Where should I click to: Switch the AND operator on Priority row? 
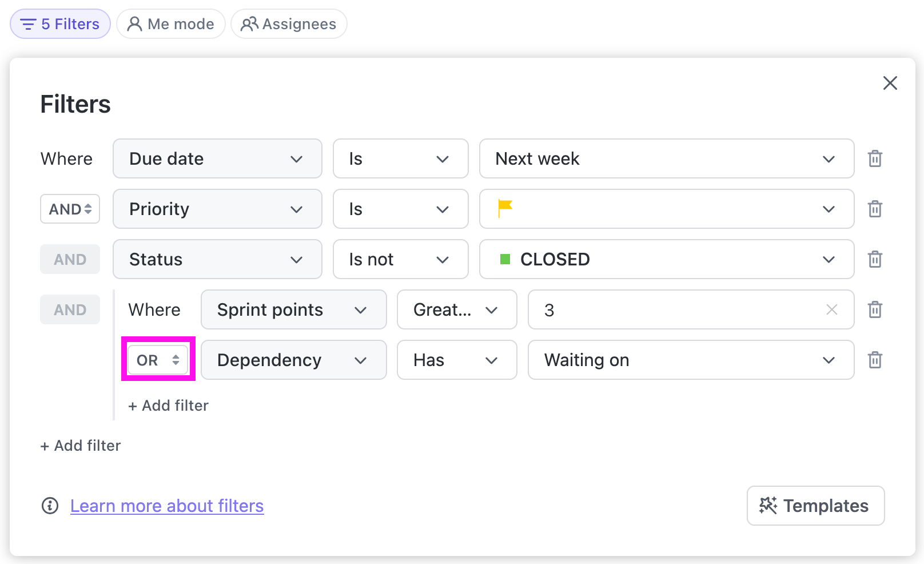click(70, 209)
